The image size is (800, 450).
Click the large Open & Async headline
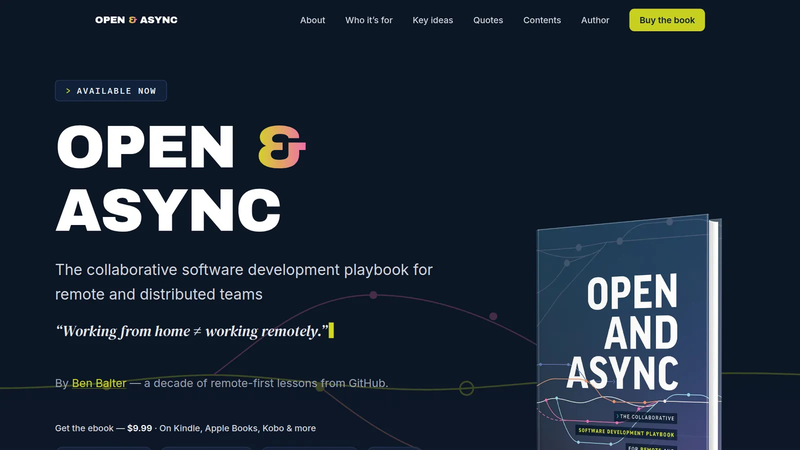click(181, 178)
